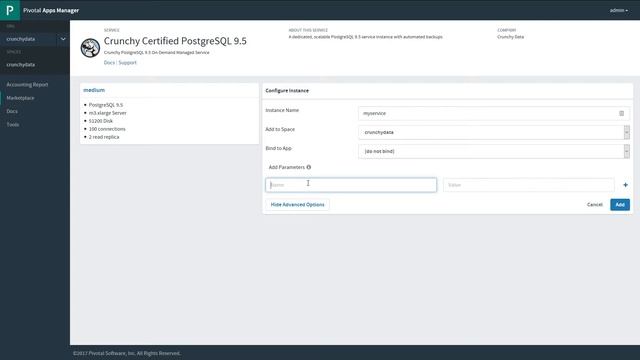
Task: Click the 'm3.xlarge Server' plan bullet
Action: coord(108,113)
